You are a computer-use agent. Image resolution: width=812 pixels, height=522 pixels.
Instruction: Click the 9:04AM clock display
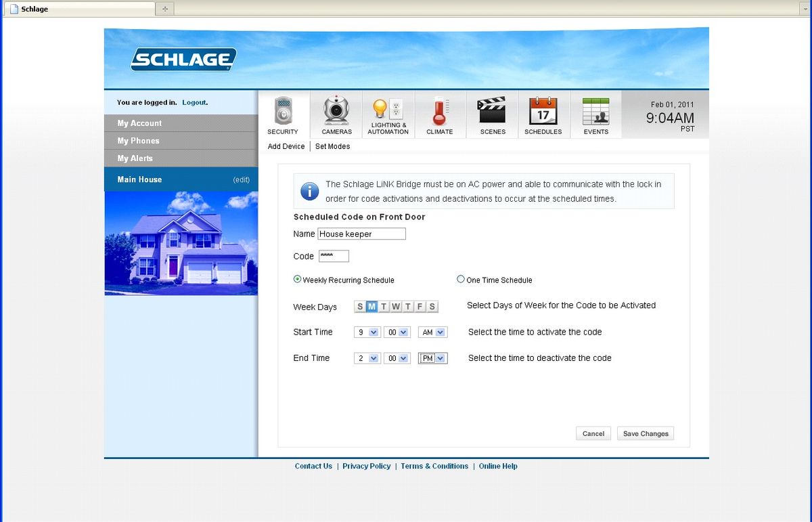(x=670, y=118)
